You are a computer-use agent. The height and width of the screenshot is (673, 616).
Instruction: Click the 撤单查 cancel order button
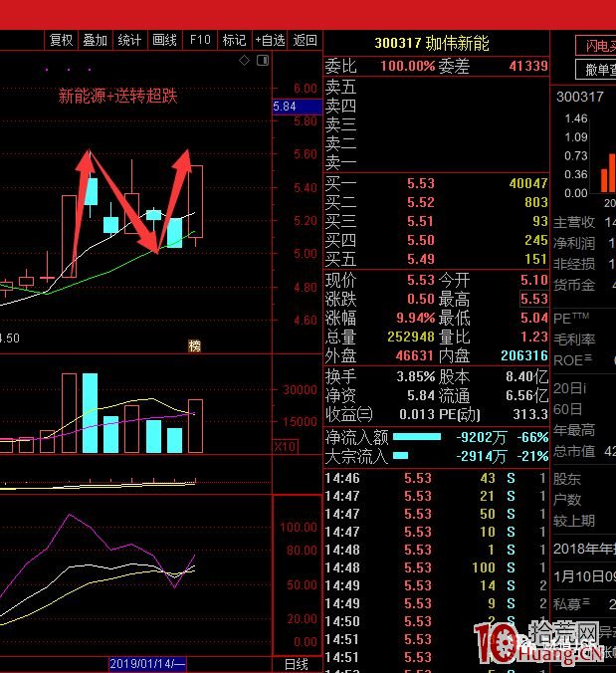tap(596, 69)
